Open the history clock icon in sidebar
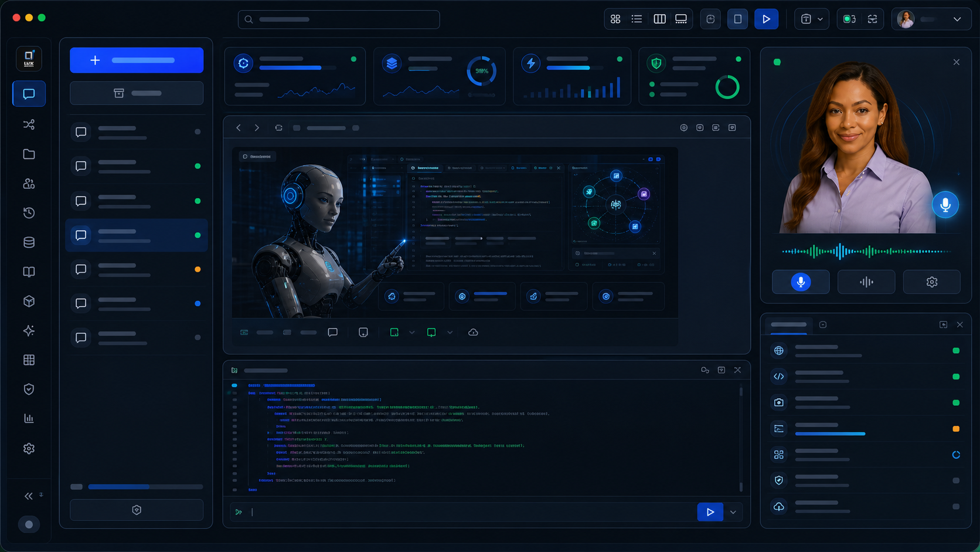Viewport: 980px width, 552px height. 29,213
